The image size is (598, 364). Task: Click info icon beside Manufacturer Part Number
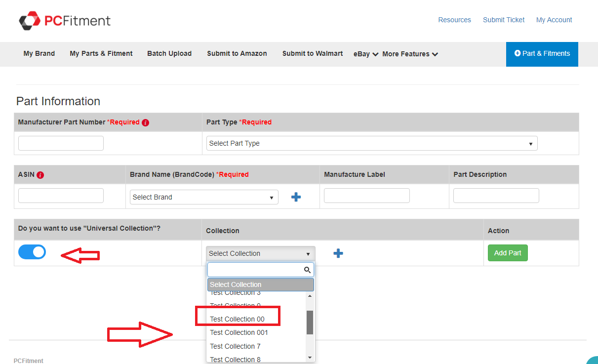pyautogui.click(x=145, y=122)
